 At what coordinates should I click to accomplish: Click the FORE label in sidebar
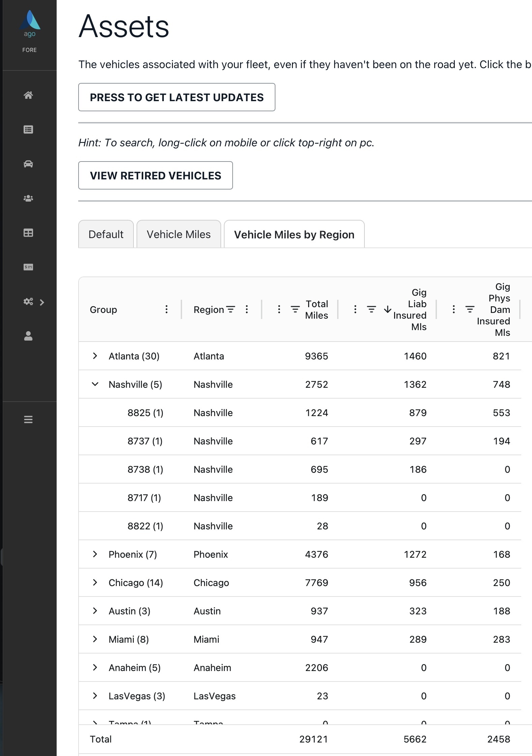pos(30,50)
